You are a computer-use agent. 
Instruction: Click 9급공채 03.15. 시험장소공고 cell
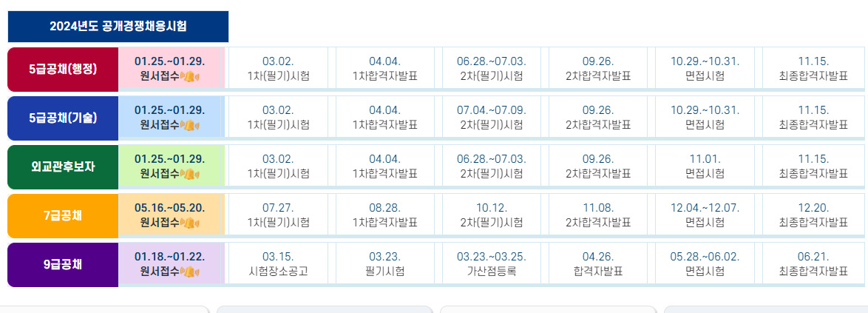click(x=278, y=263)
